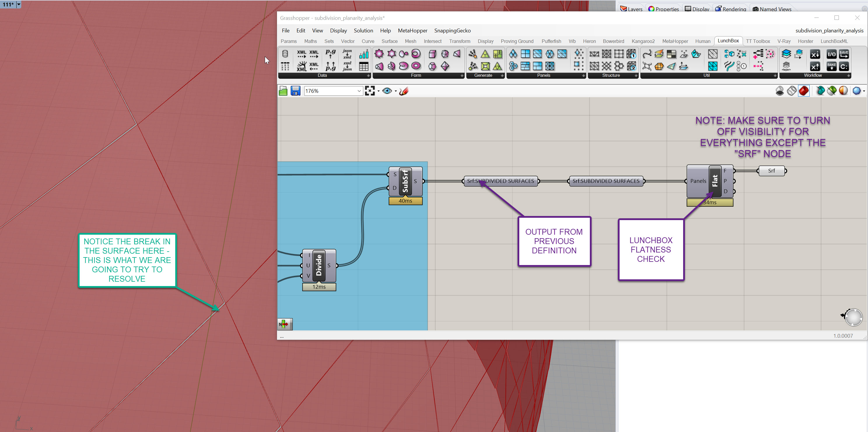Toggle wireframe preview mode button
The height and width of the screenshot is (432, 868).
[x=792, y=91]
